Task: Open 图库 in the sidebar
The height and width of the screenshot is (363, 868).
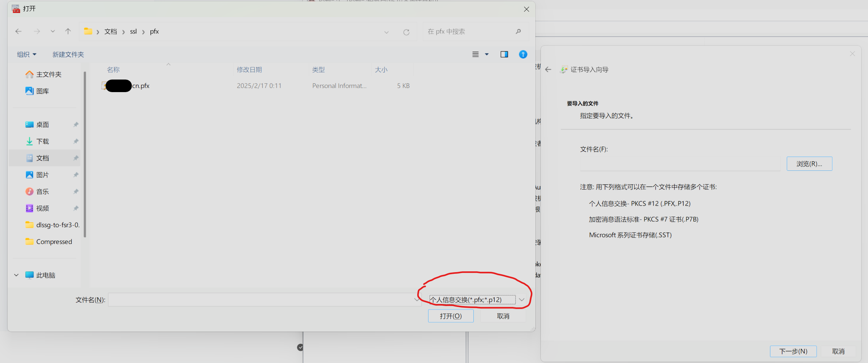Action: [x=38, y=91]
